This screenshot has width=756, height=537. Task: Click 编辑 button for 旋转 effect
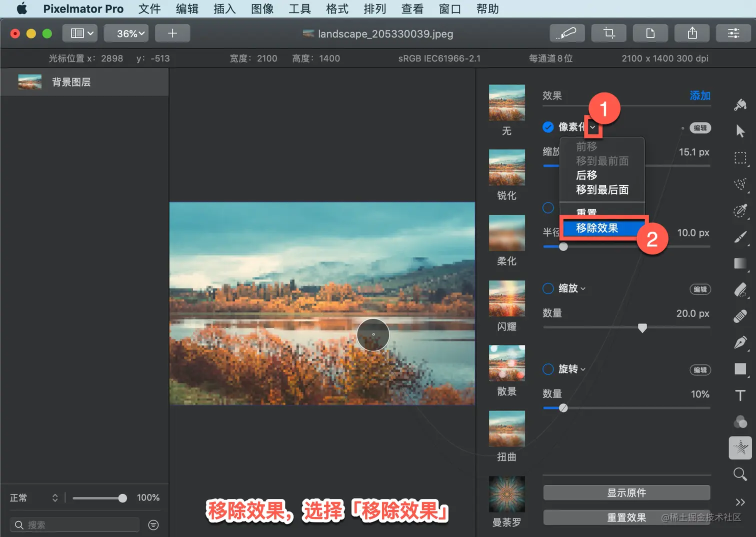(x=700, y=370)
